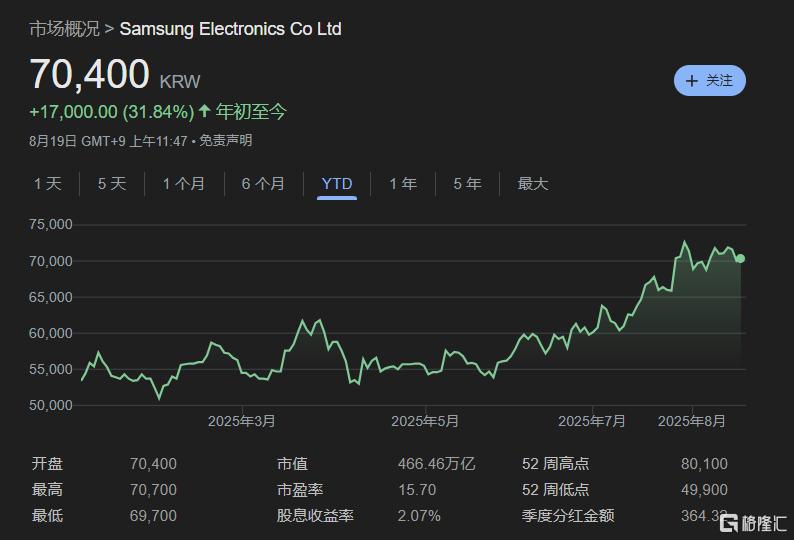Open the 市场概况 breadcrumb link
794x540 pixels.
[64, 29]
